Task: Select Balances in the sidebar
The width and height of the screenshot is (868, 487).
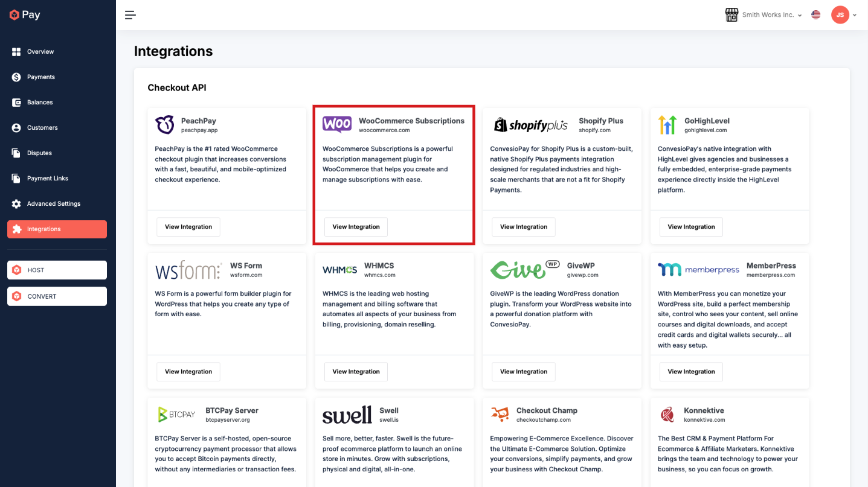Action: pos(57,103)
